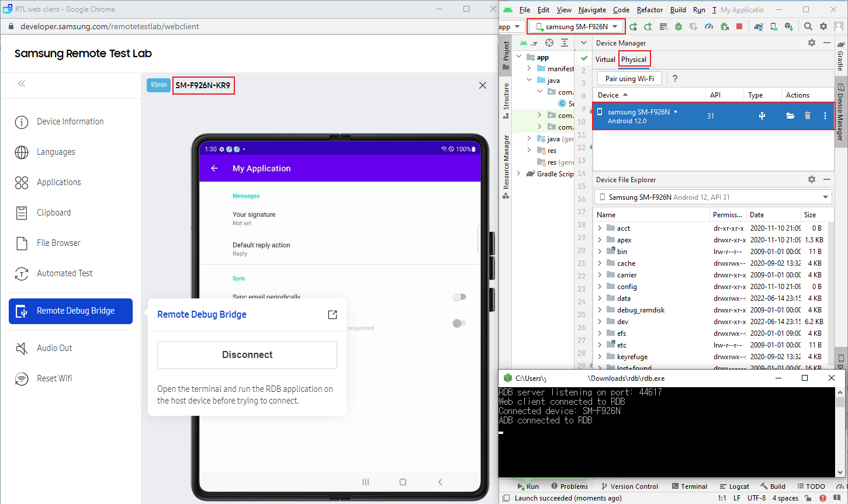The image size is (848, 504).
Task: Click Pair using Wi-Fi button
Action: point(629,78)
